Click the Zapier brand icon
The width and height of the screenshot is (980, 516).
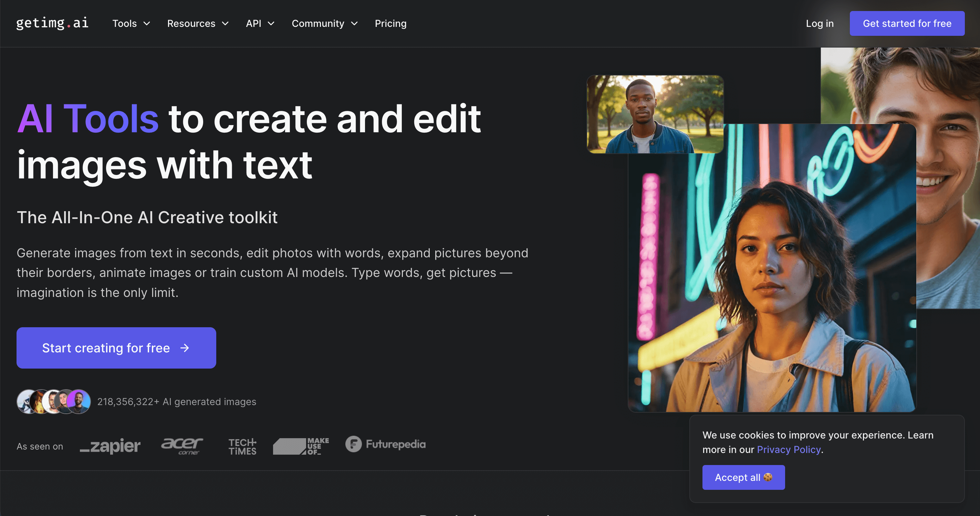pos(110,445)
